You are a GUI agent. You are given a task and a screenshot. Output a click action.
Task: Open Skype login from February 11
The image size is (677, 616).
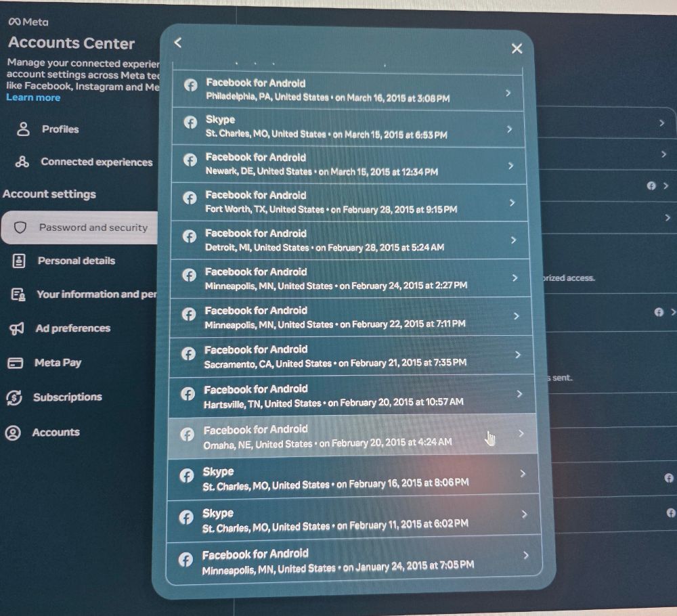[353, 519]
